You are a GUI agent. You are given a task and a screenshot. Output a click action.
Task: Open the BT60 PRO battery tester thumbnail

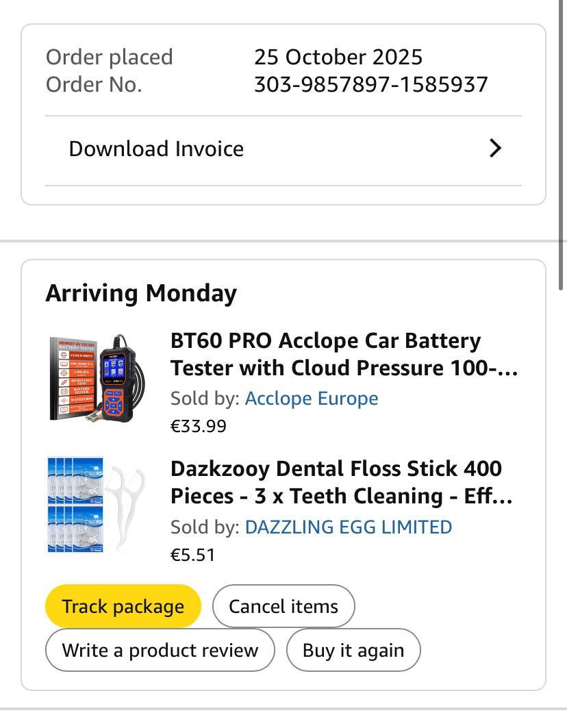[93, 378]
